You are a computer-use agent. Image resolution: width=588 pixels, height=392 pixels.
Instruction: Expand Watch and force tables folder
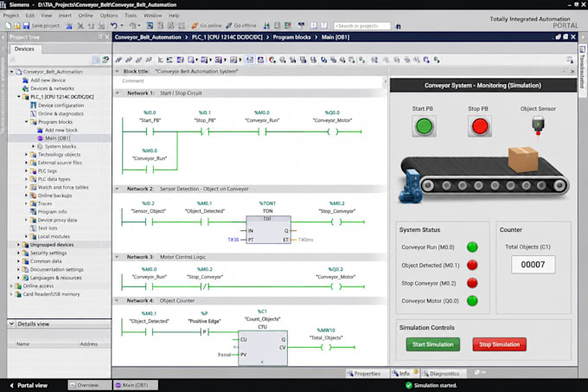tap(26, 187)
